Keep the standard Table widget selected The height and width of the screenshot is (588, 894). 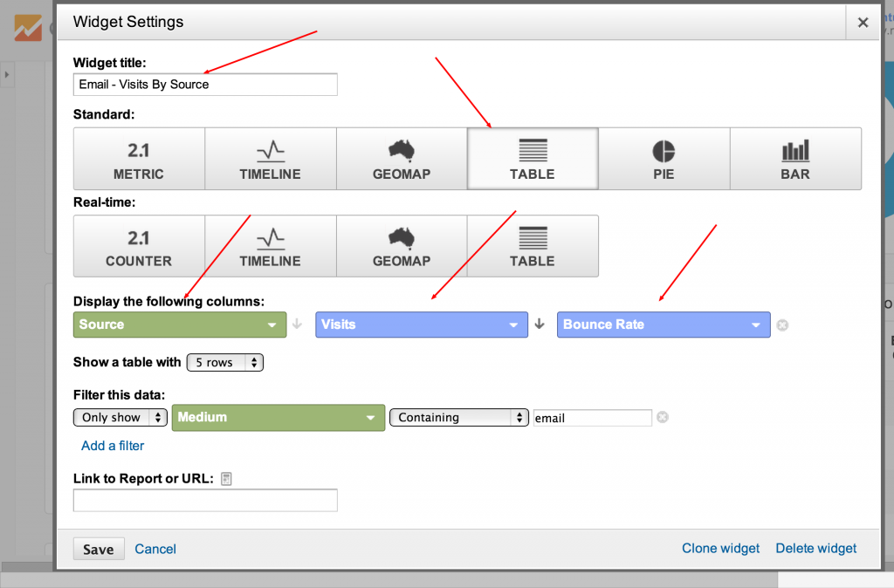tap(532, 158)
